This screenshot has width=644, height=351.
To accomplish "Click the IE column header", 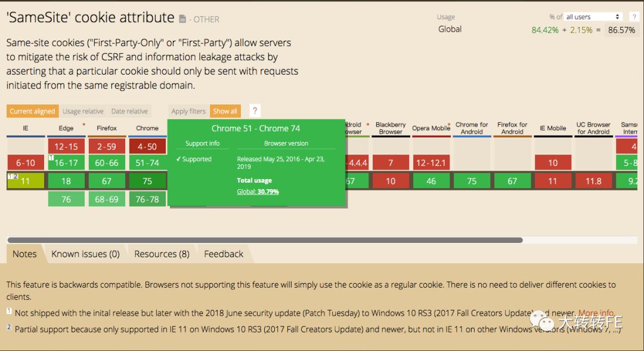I will coord(26,128).
